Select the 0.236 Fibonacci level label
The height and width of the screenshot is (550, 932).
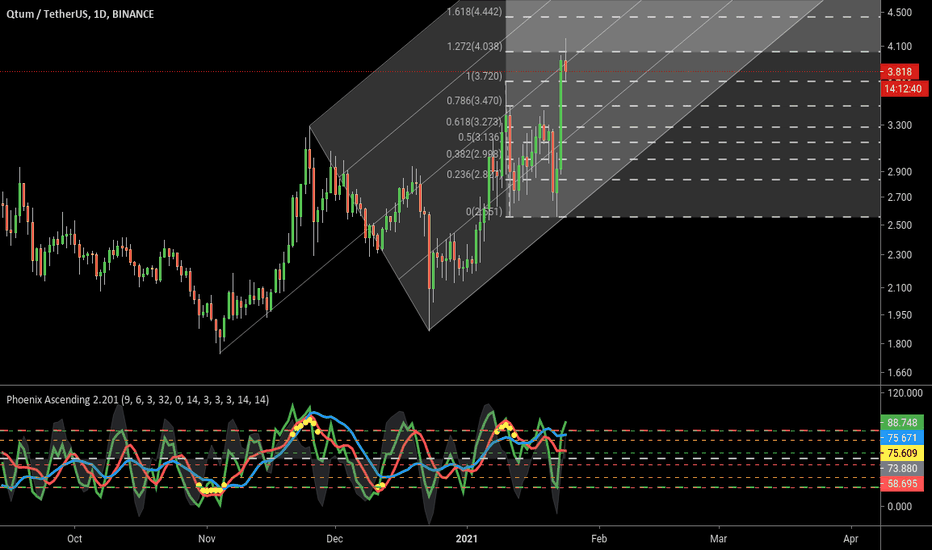(x=474, y=174)
